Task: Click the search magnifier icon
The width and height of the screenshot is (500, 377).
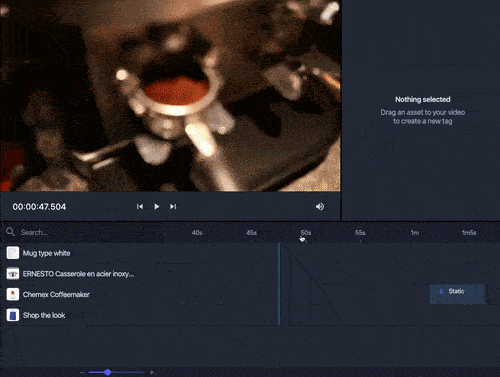Action: click(10, 232)
